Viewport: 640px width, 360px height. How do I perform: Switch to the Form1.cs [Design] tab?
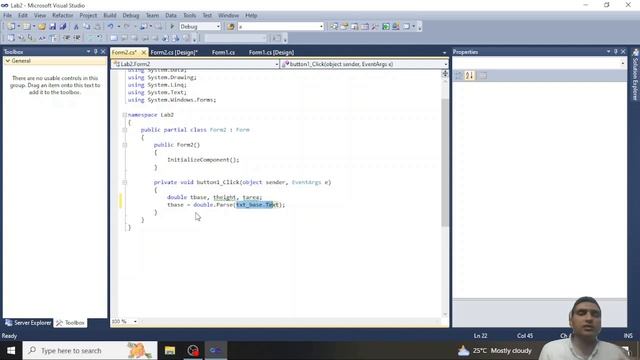pyautogui.click(x=271, y=52)
